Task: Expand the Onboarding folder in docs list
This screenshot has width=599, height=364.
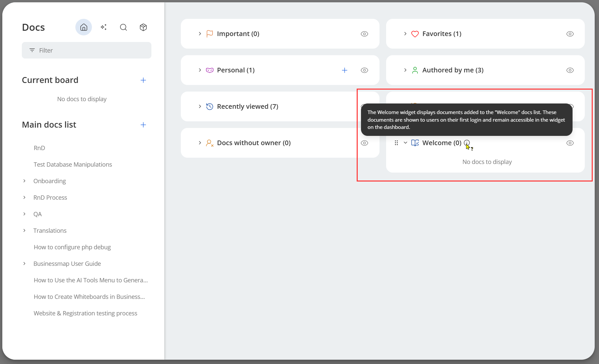Action: coord(24,181)
